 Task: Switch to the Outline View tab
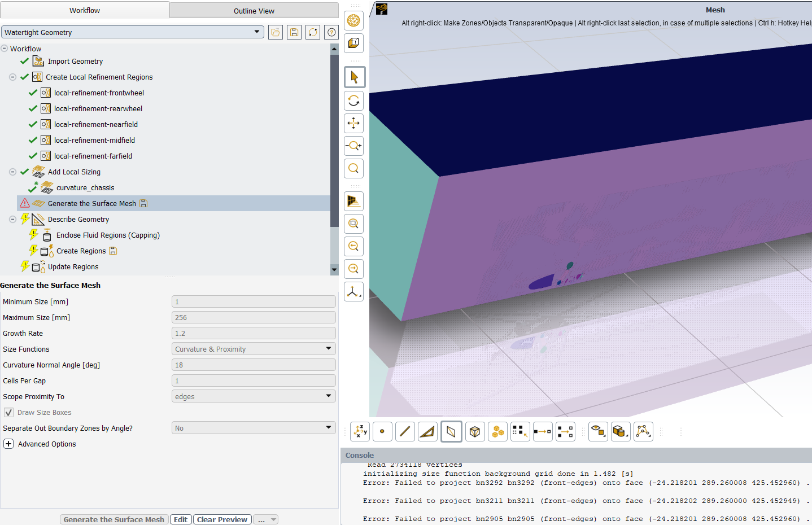tap(254, 11)
